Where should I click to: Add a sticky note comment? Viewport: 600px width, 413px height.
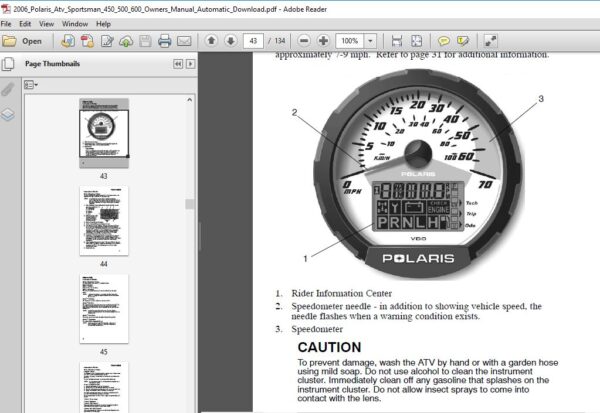pyautogui.click(x=443, y=41)
